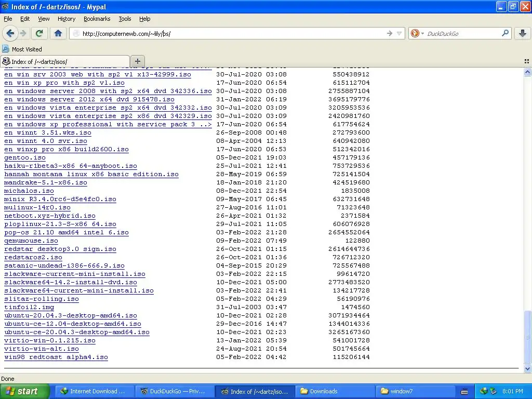This screenshot has height=399, width=532.
Task: Click the en_winnt_3.51.wks.iso link
Action: (x=47, y=132)
